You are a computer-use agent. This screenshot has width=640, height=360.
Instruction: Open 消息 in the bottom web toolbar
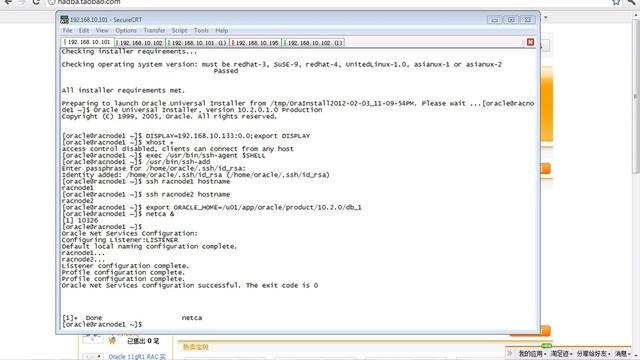[623, 353]
